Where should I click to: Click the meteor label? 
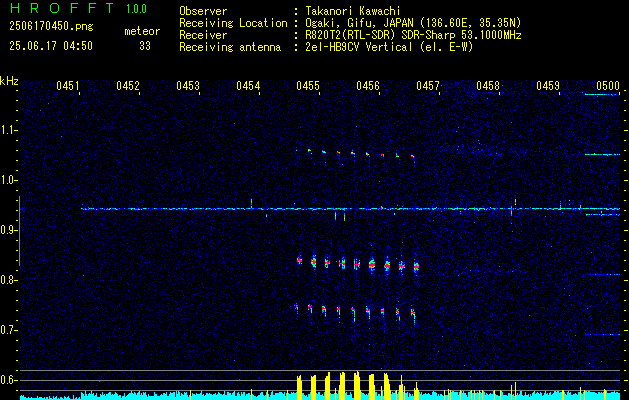point(142,31)
